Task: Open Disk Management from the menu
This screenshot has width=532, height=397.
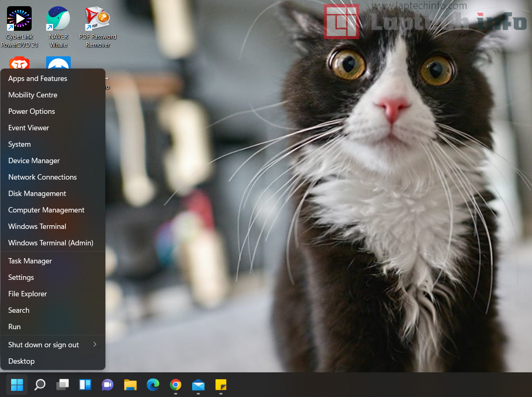Action: coord(37,194)
